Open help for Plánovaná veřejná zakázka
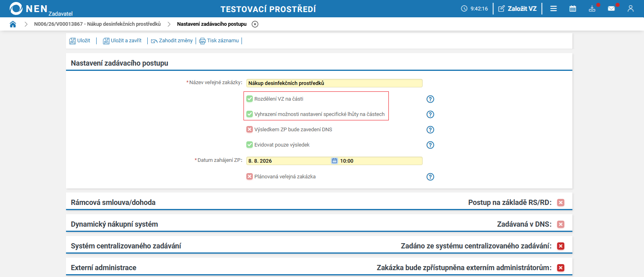This screenshot has height=277, width=644. pyautogui.click(x=430, y=177)
